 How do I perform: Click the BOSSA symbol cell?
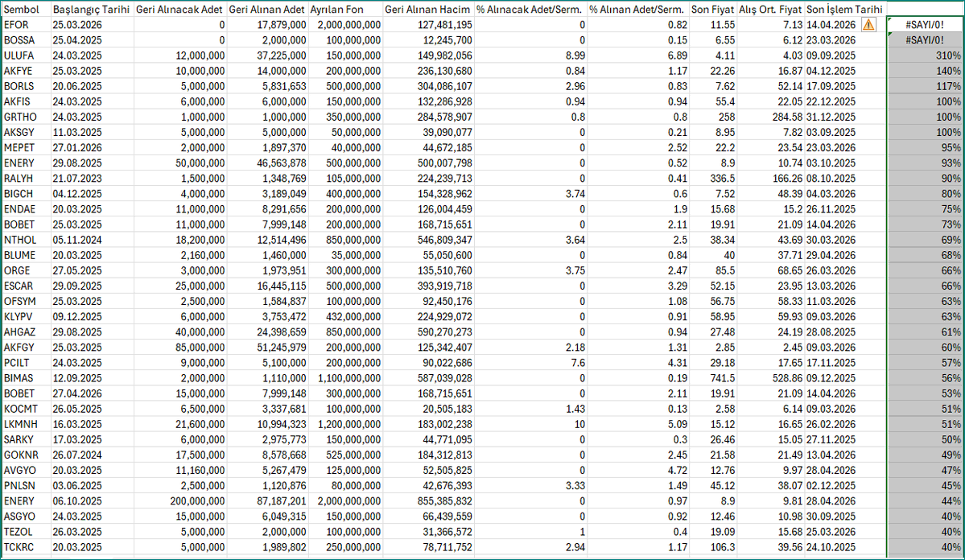(x=25, y=40)
